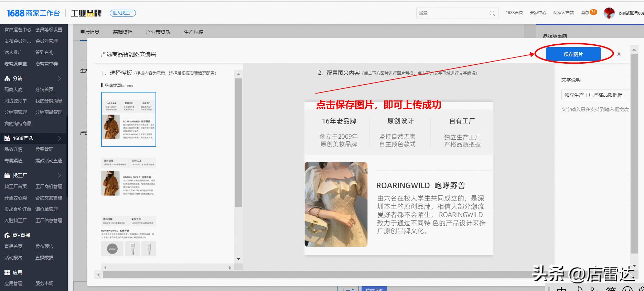Click the 商+直播 section icon
This screenshot has width=644, height=291.
pyautogui.click(x=7, y=235)
